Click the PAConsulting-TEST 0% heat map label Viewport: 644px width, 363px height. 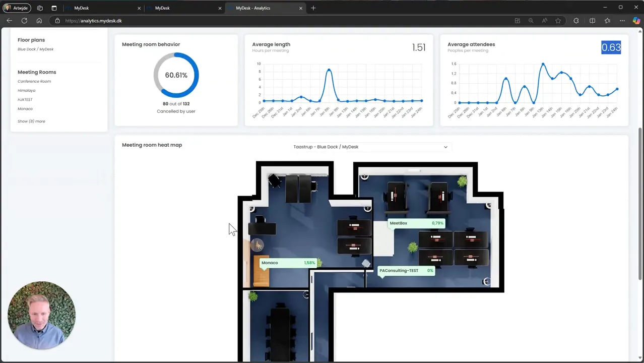click(x=406, y=271)
